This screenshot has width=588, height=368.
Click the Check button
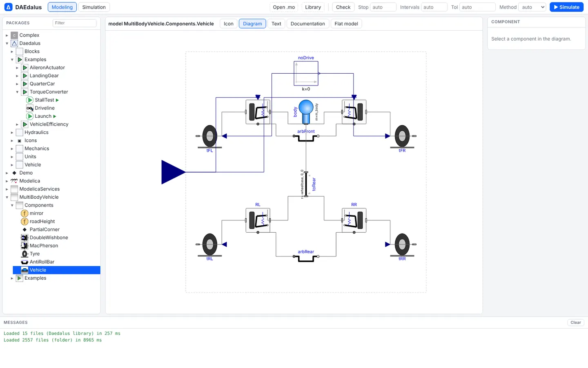343,7
